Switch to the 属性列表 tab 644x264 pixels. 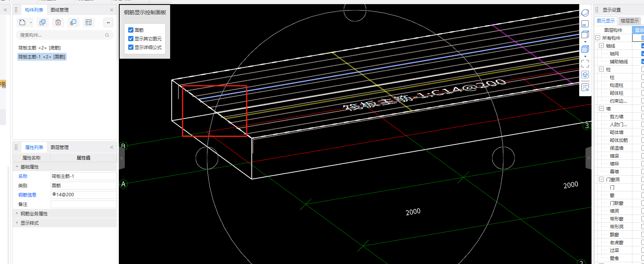pos(34,148)
